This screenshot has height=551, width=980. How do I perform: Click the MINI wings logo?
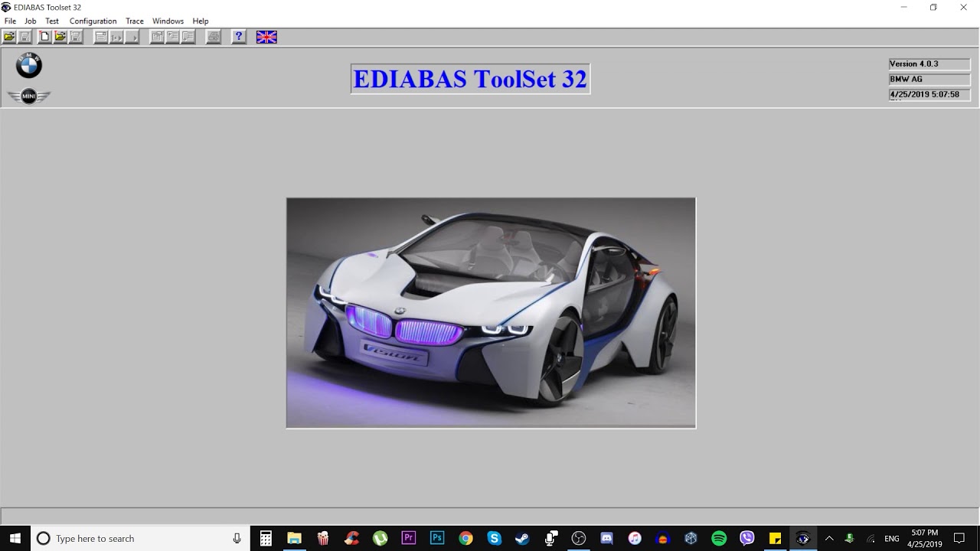point(29,96)
